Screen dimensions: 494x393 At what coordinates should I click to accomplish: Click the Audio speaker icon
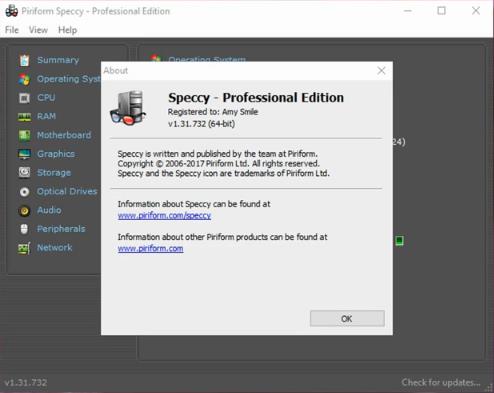[24, 211]
